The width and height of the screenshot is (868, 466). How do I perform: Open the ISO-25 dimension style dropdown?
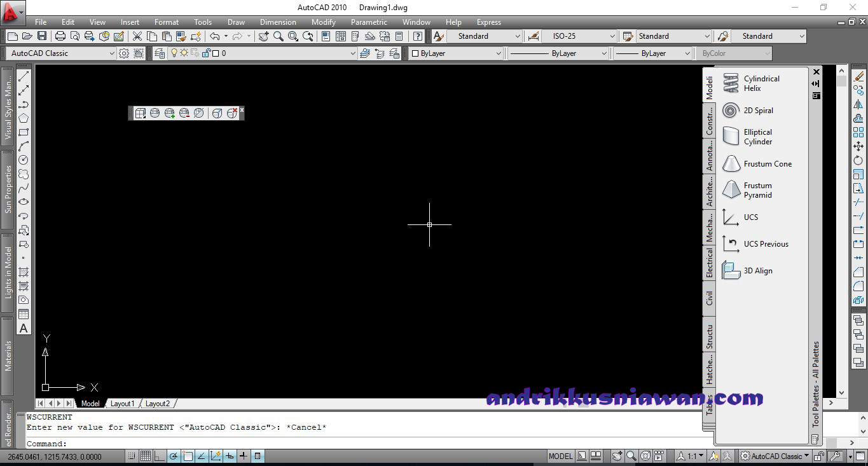(577, 36)
